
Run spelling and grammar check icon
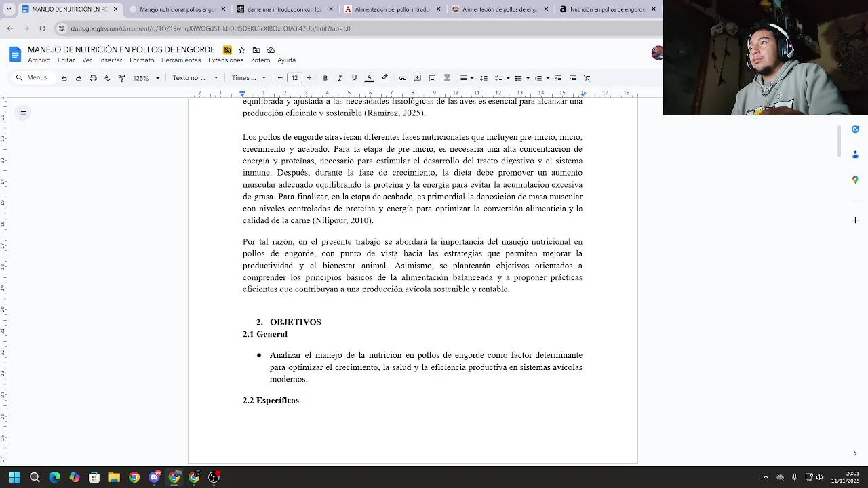pyautogui.click(x=107, y=78)
